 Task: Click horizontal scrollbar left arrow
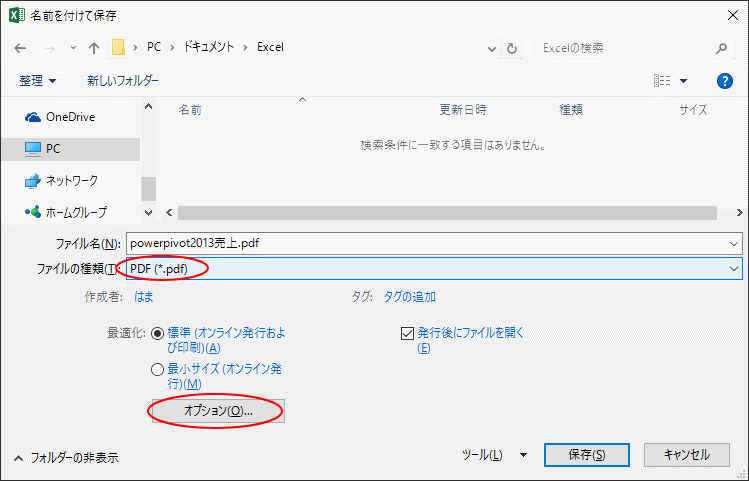[x=169, y=213]
